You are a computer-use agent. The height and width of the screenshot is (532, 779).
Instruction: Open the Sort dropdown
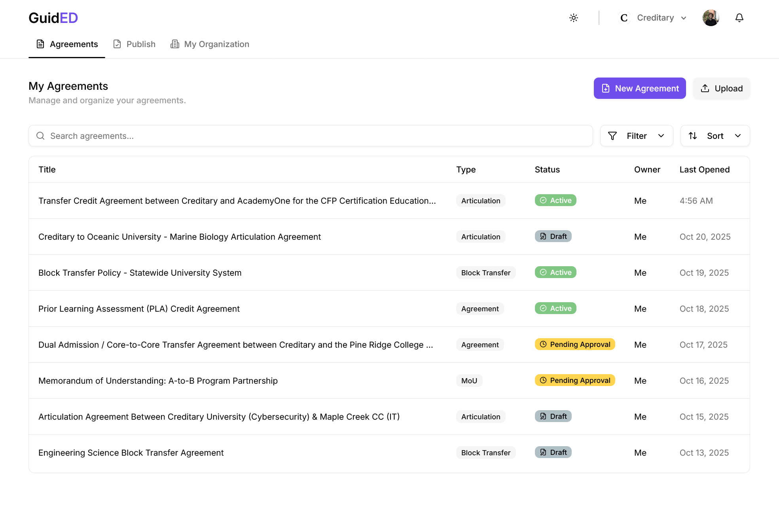(715, 136)
